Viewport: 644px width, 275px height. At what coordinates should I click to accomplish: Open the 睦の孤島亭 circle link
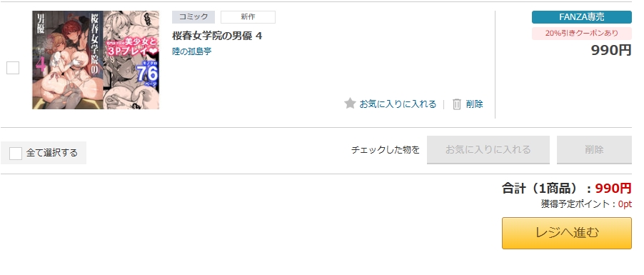pos(192,51)
